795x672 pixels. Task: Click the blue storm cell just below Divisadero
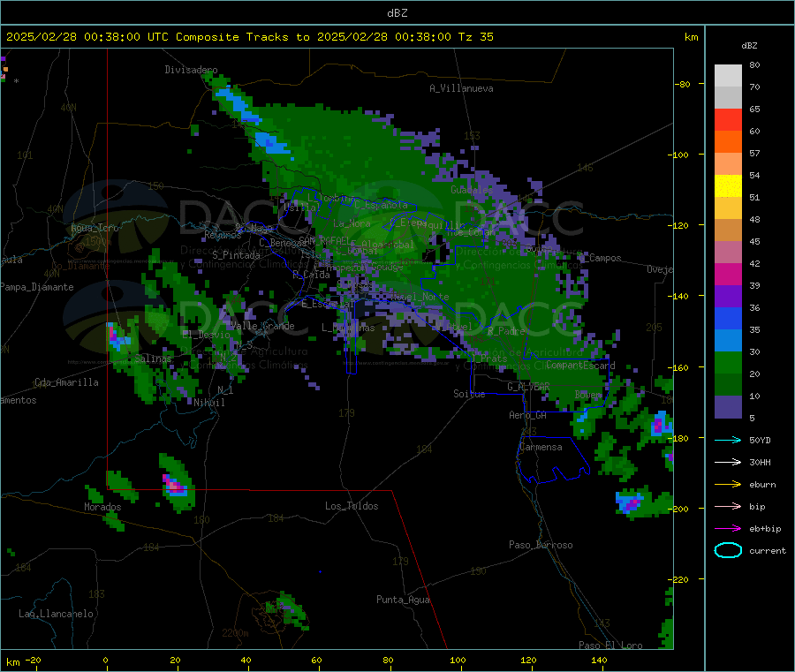tap(237, 105)
